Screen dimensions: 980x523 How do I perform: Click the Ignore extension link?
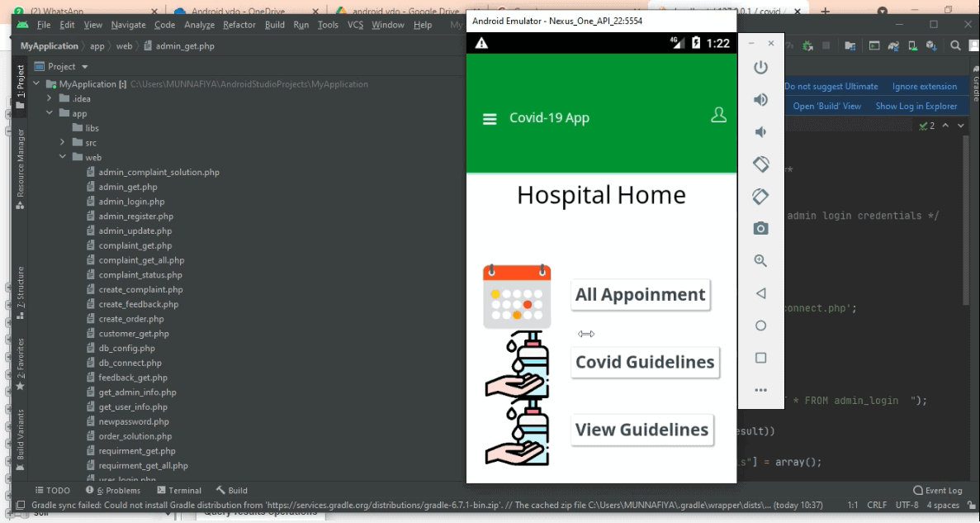924,86
